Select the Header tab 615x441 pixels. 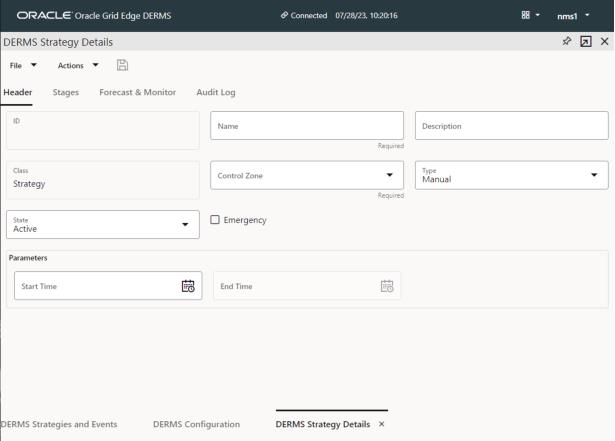18,92
